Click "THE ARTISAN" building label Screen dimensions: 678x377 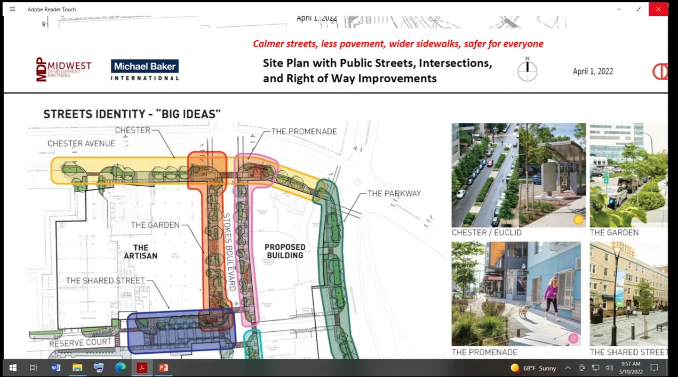pyautogui.click(x=141, y=252)
